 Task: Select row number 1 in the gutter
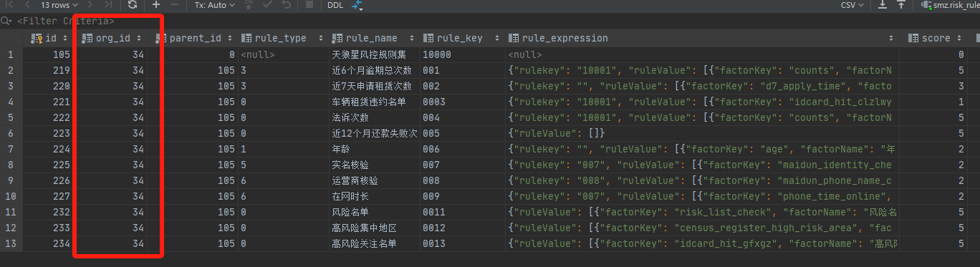11,54
